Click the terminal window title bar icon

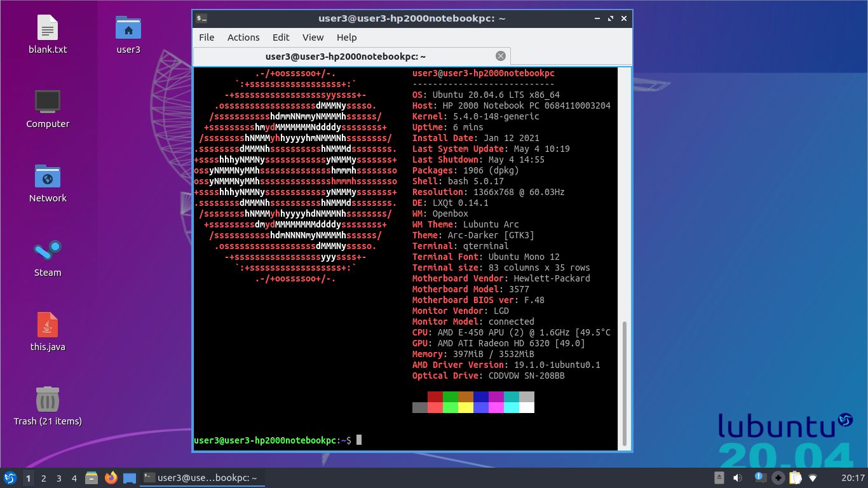click(201, 18)
